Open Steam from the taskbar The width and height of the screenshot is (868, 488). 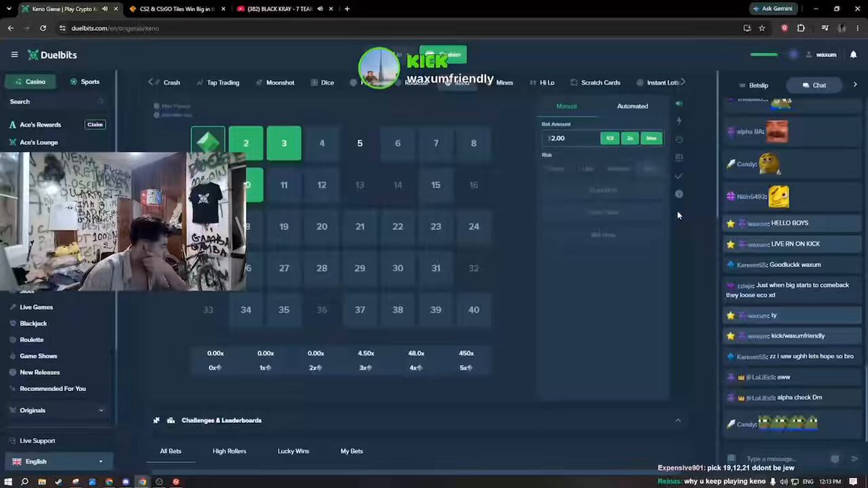point(59,481)
